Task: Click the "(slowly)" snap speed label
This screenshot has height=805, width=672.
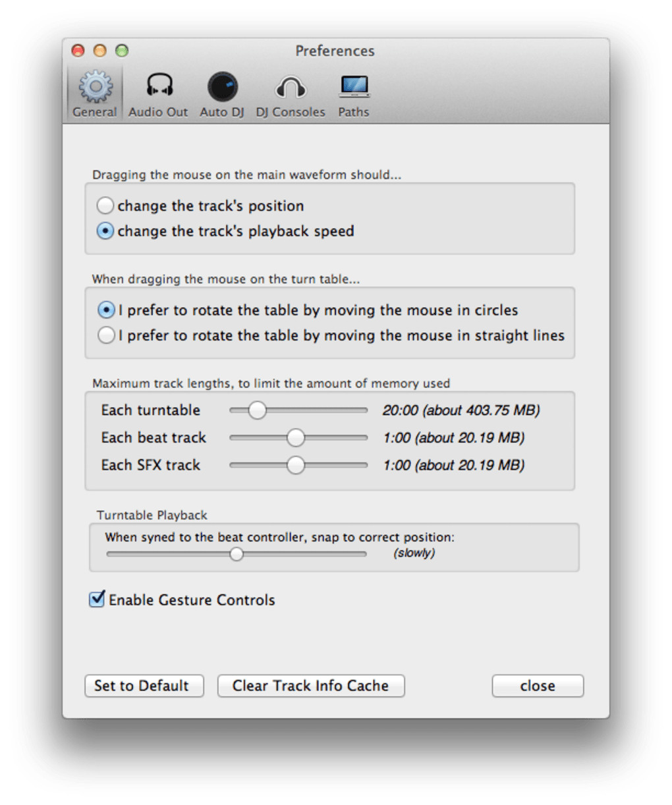Action: [414, 553]
